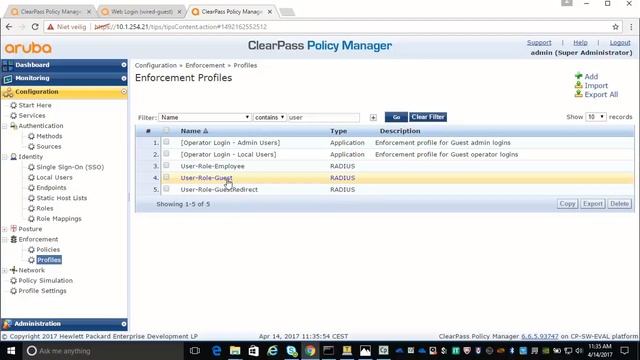Check box for User-Role-Guest row
Viewport: 640px width, 360px height.
pos(166,177)
